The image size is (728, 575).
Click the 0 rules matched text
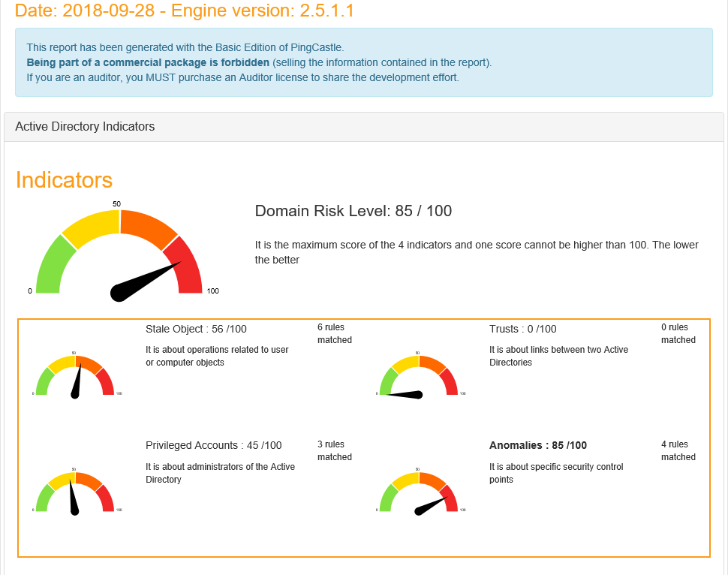[x=678, y=333]
